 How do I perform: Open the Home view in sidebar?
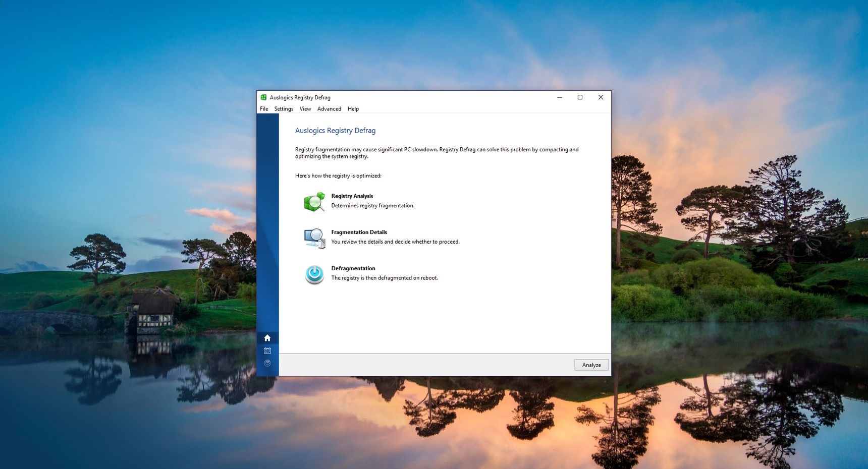267,338
